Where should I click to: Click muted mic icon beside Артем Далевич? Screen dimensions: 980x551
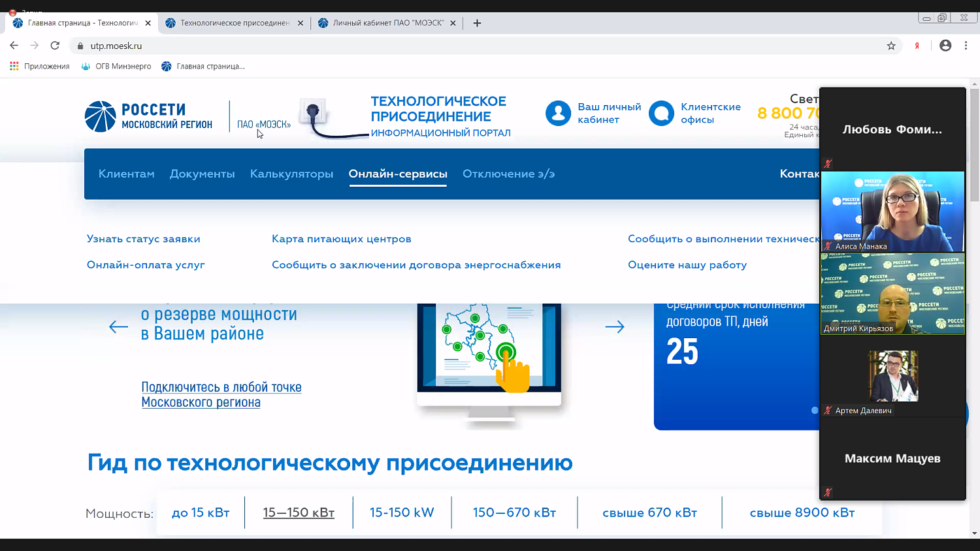coord(828,411)
